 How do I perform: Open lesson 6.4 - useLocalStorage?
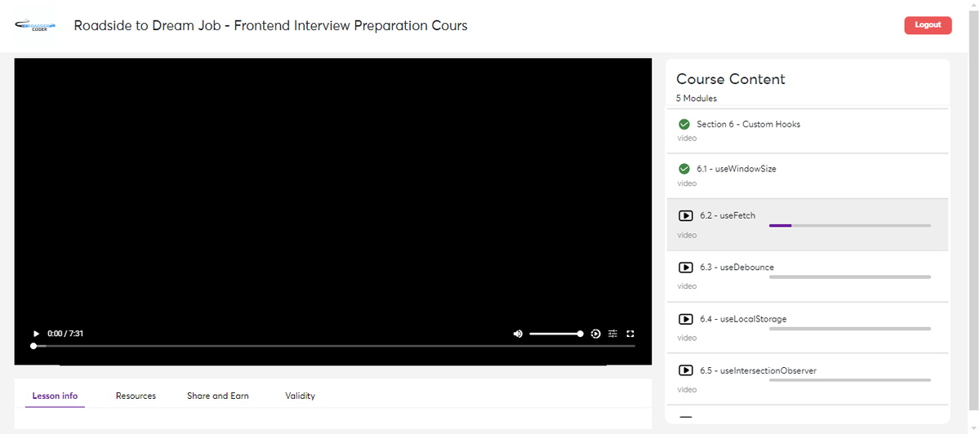(x=807, y=327)
